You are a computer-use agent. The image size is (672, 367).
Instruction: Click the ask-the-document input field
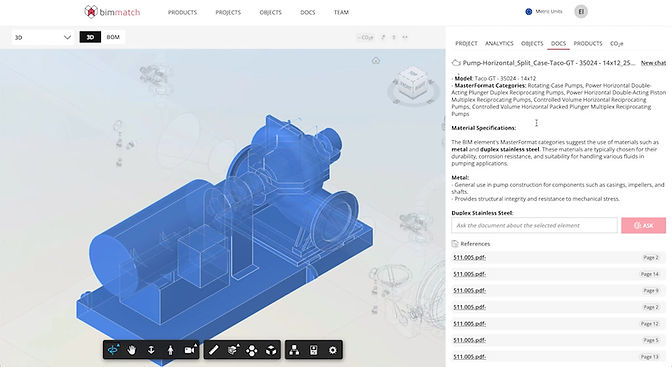(534, 225)
